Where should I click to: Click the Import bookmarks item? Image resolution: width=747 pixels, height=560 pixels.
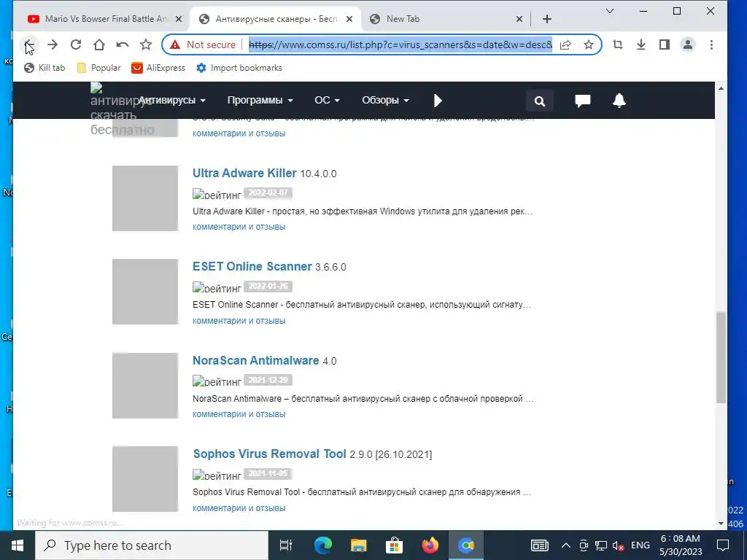pos(239,68)
